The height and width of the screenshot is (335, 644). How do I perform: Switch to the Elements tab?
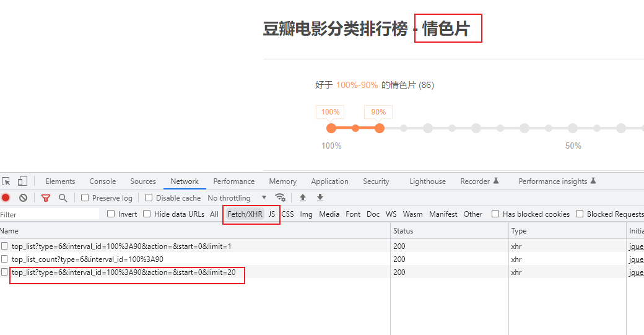pos(61,181)
